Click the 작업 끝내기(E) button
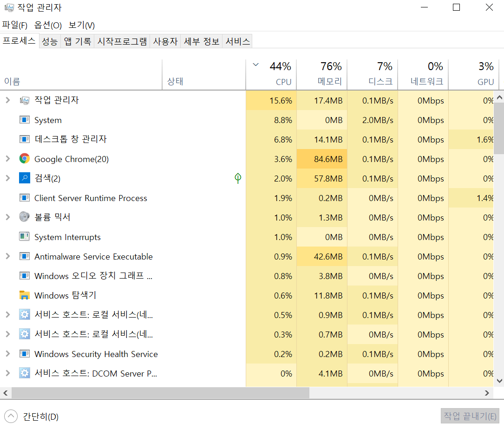This screenshot has width=504, height=429. [470, 416]
